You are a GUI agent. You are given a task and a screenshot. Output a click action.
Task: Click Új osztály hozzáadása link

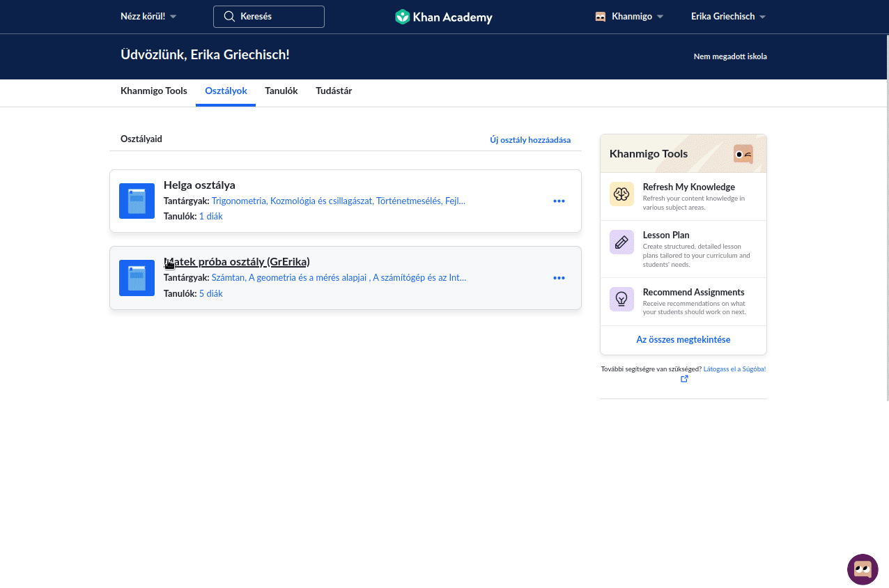tap(530, 140)
